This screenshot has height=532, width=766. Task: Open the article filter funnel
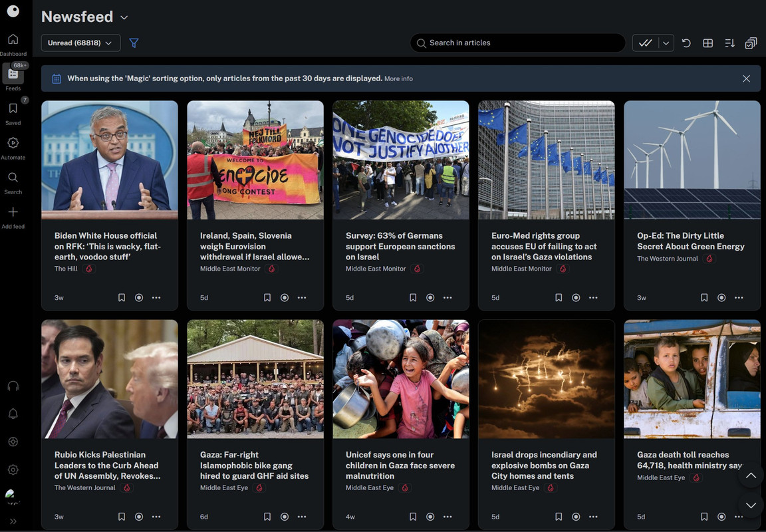(134, 43)
